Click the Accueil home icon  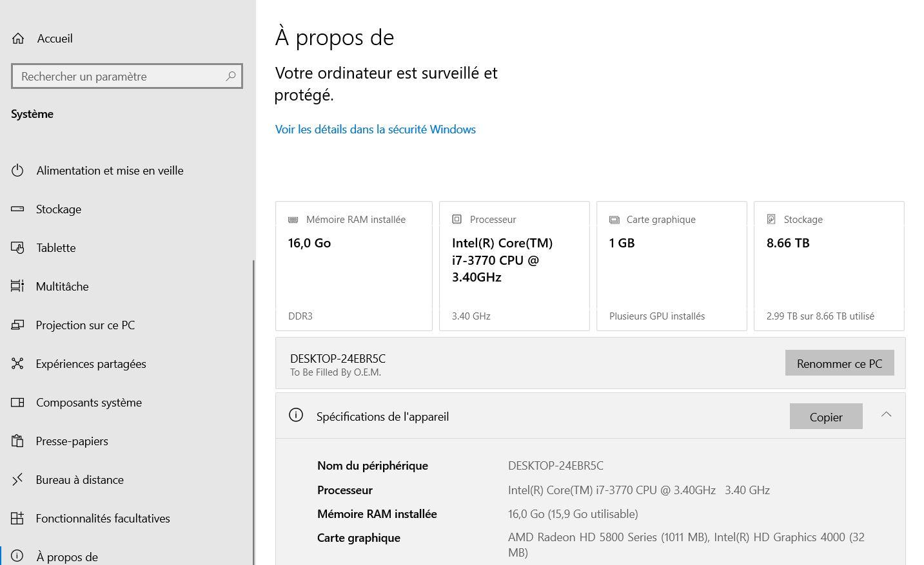[18, 39]
